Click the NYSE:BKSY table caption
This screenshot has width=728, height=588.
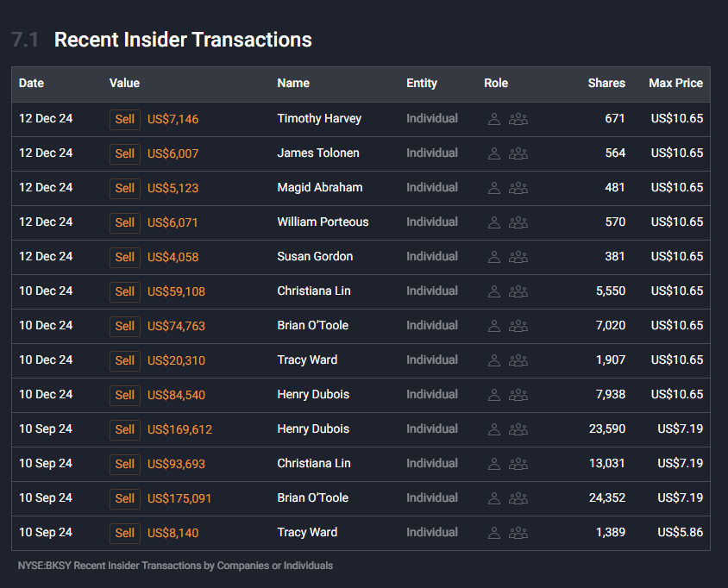coord(175,566)
